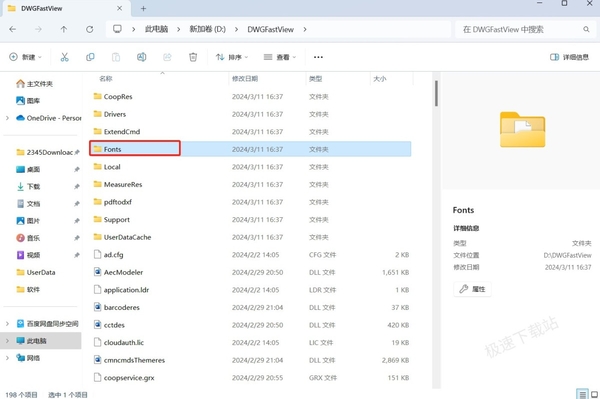Go up one folder level arrow
Viewport: 600px width, 399px height.
tap(64, 29)
